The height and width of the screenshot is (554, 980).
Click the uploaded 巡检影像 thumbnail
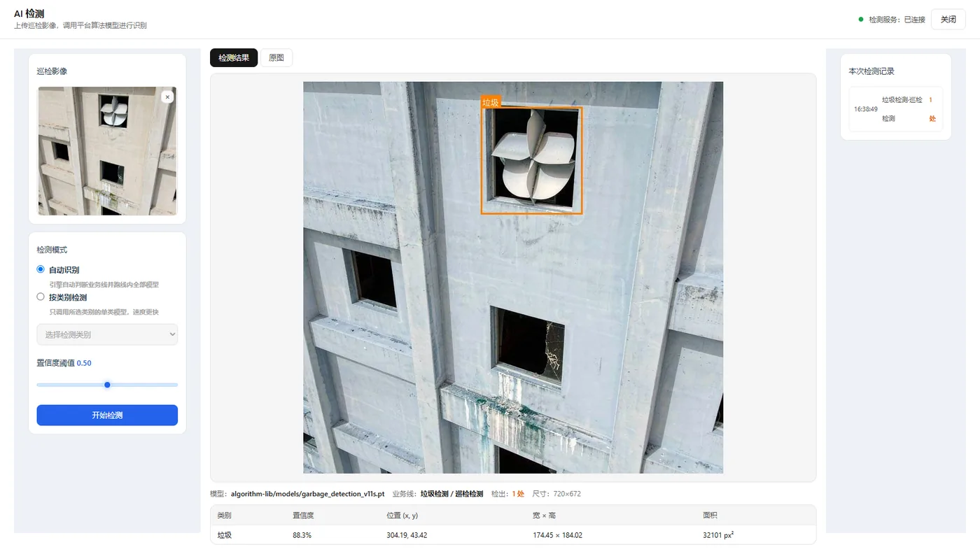107,150
